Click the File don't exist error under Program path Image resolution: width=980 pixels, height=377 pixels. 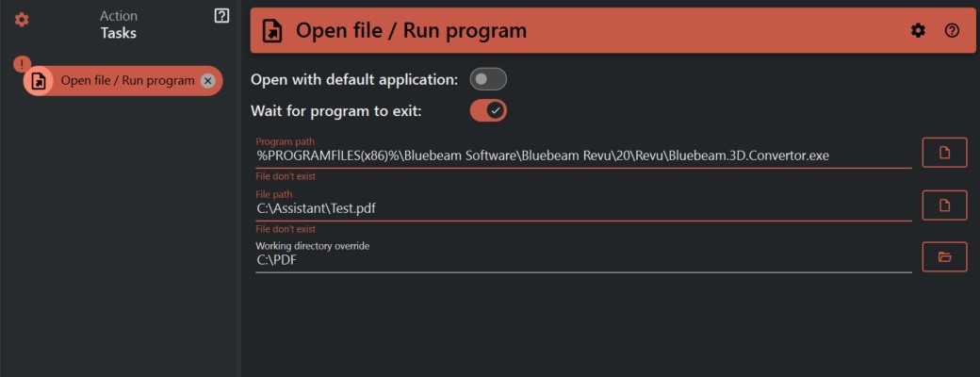click(286, 176)
